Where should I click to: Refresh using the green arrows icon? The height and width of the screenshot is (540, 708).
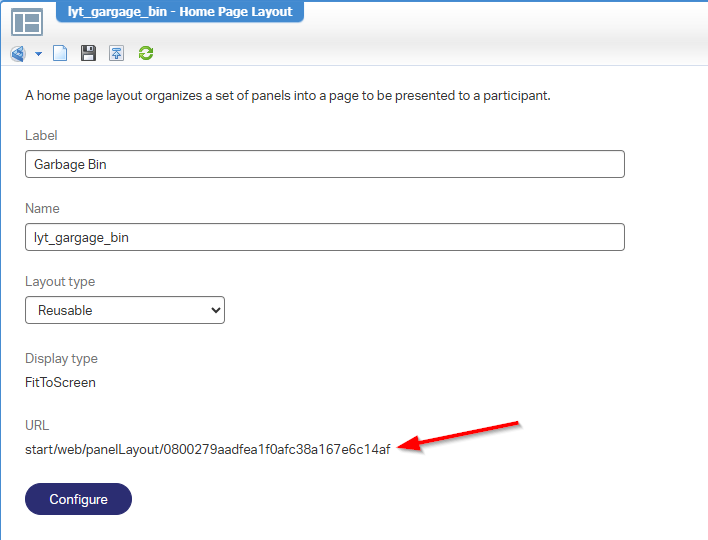pos(146,53)
